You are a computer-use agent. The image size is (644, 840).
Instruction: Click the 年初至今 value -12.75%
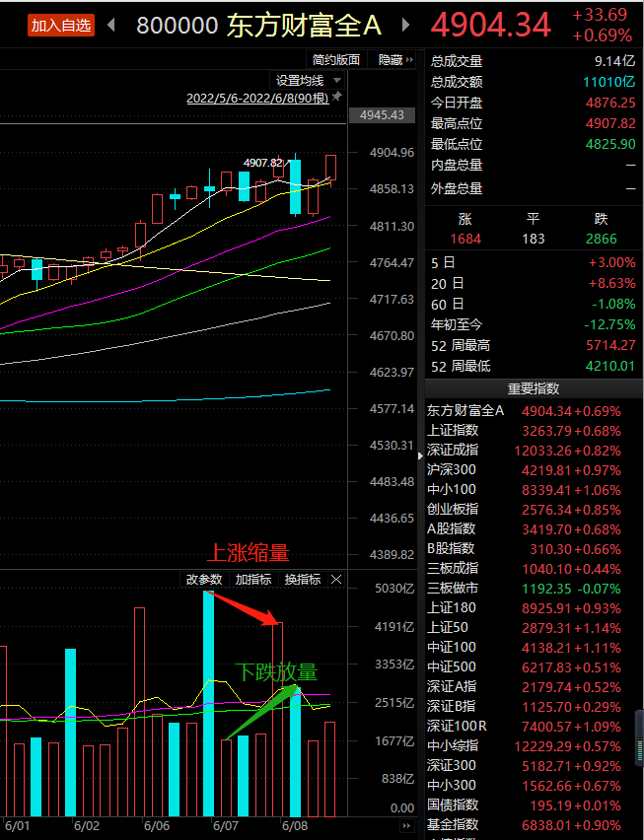(x=609, y=325)
